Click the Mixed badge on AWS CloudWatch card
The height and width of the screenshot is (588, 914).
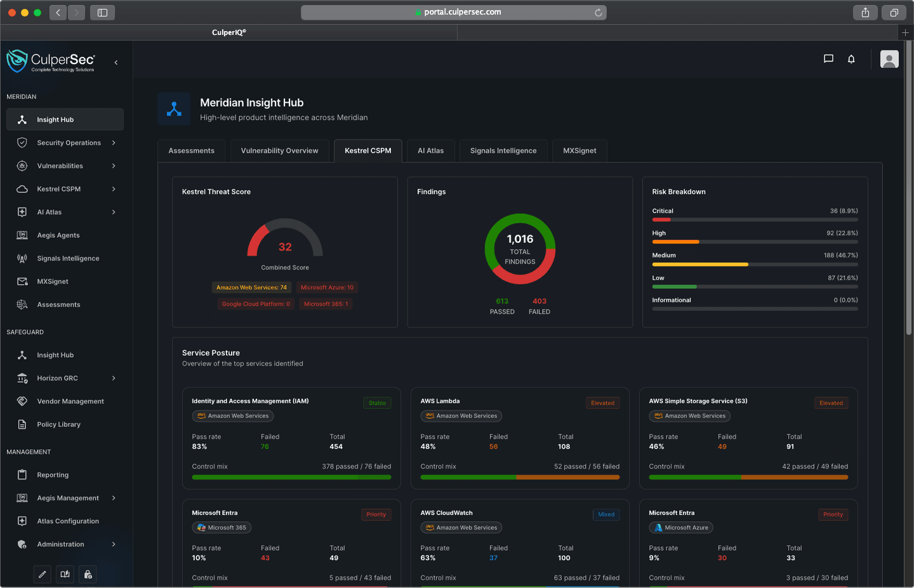[x=606, y=514]
